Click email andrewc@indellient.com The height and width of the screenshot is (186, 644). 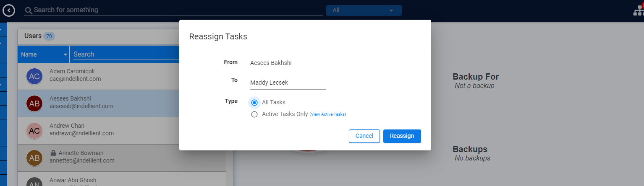pyautogui.click(x=82, y=133)
